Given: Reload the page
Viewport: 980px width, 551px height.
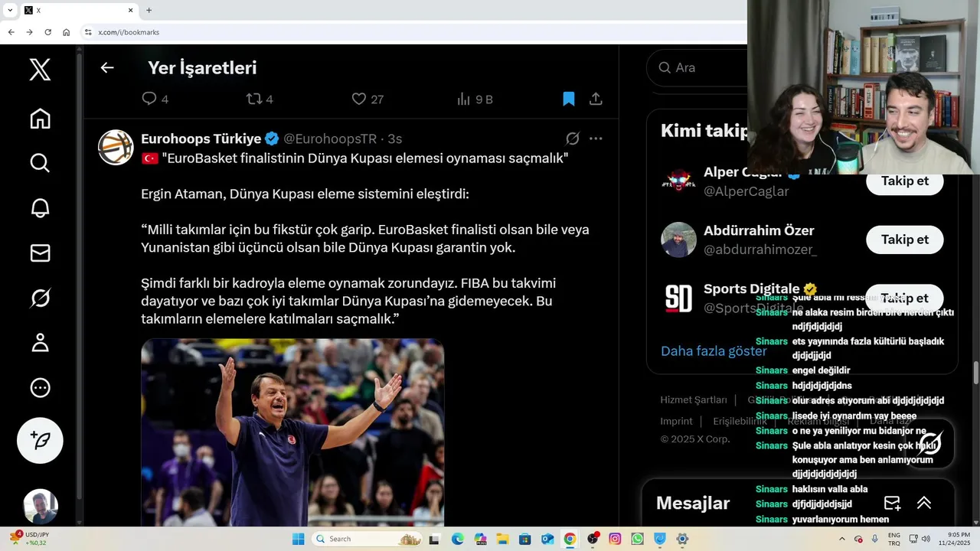Looking at the screenshot, I should click(x=47, y=32).
